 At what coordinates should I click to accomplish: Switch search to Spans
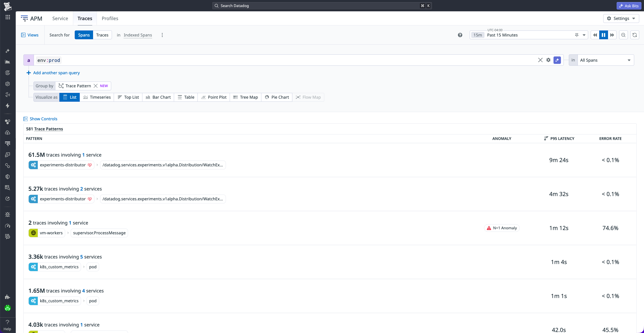[84, 35]
